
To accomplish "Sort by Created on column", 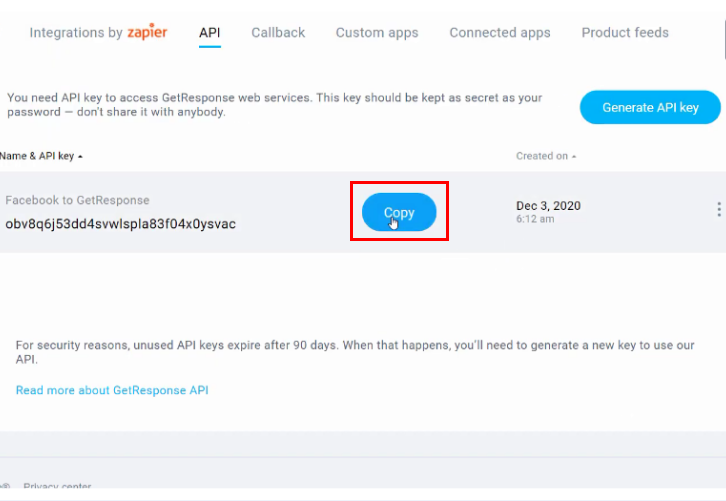I will [x=546, y=156].
